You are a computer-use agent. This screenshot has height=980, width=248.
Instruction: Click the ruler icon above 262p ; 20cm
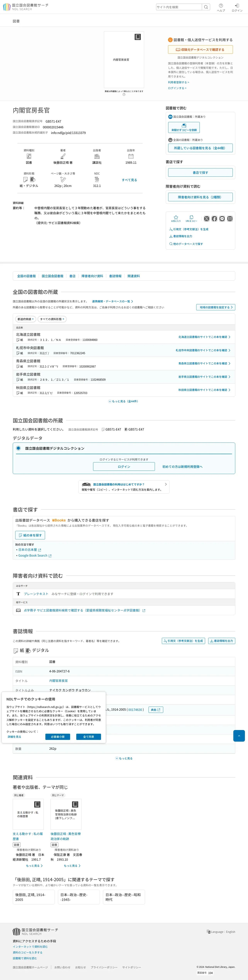(x=63, y=179)
